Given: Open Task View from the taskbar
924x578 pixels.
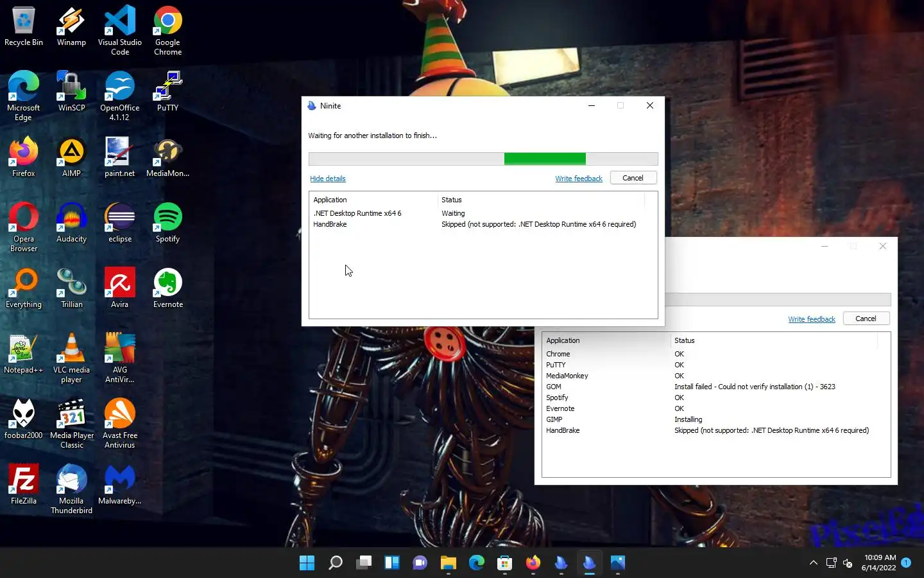Looking at the screenshot, I should point(364,563).
